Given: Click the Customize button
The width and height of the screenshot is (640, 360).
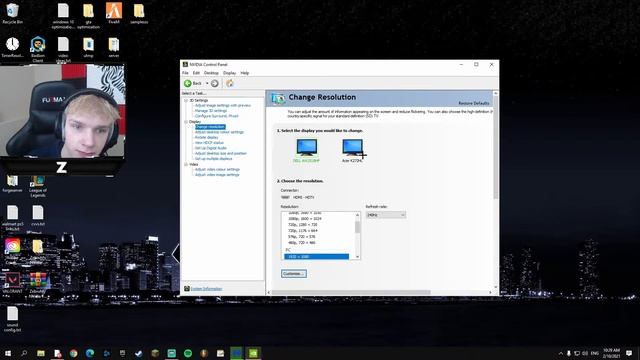Looking at the screenshot, I should pos(293,273).
